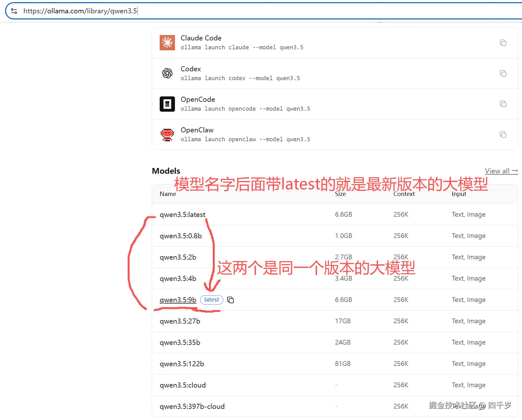Click the 81GB size of qwen3.5:122b
Image resolution: width=522 pixels, height=420 pixels.
tap(343, 364)
